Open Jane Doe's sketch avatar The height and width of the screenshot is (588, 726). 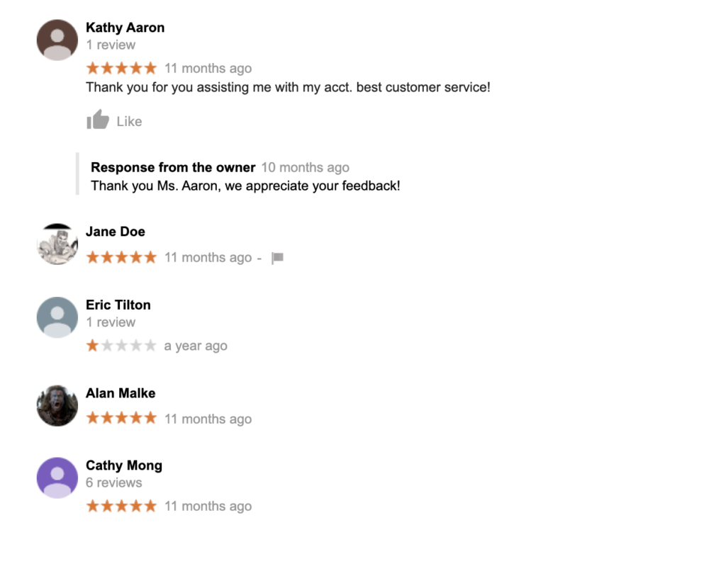pyautogui.click(x=57, y=244)
